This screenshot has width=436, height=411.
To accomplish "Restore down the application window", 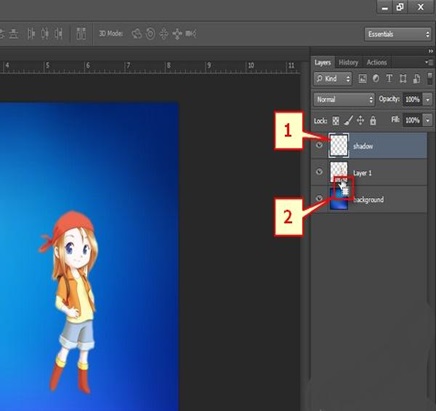I will [400, 7].
